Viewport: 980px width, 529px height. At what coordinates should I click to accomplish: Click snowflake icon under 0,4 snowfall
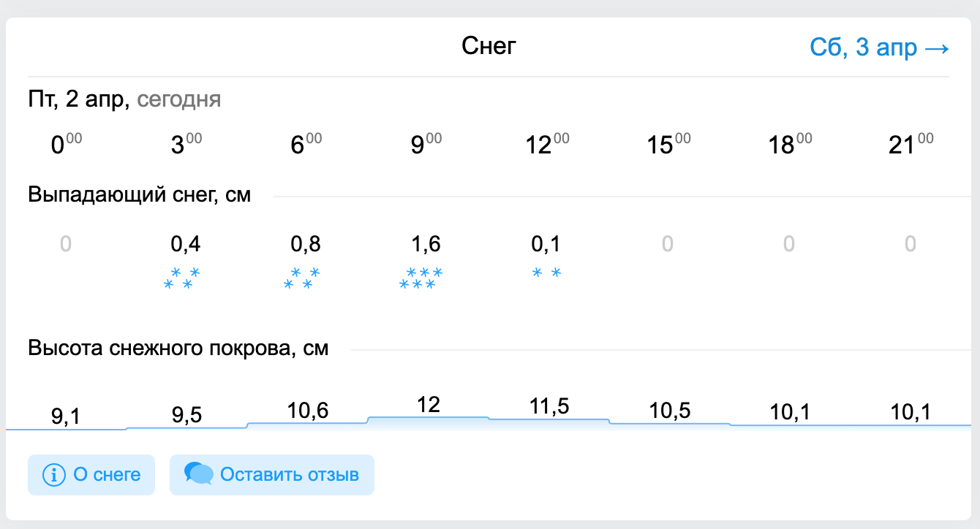(x=182, y=278)
